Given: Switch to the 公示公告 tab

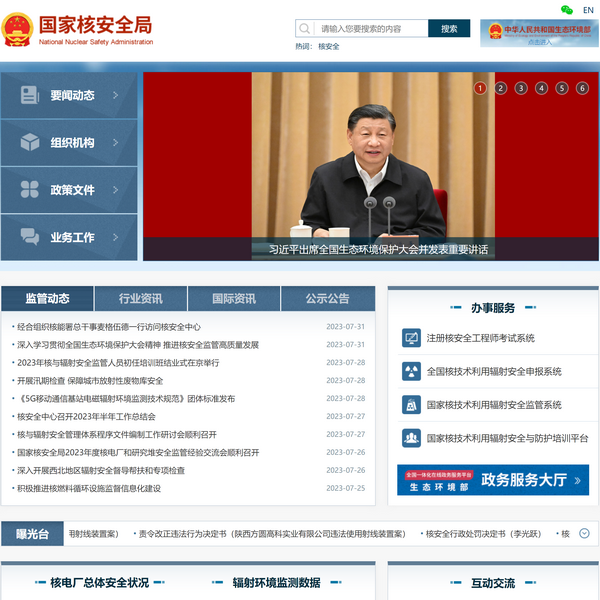Looking at the screenshot, I should (327, 298).
